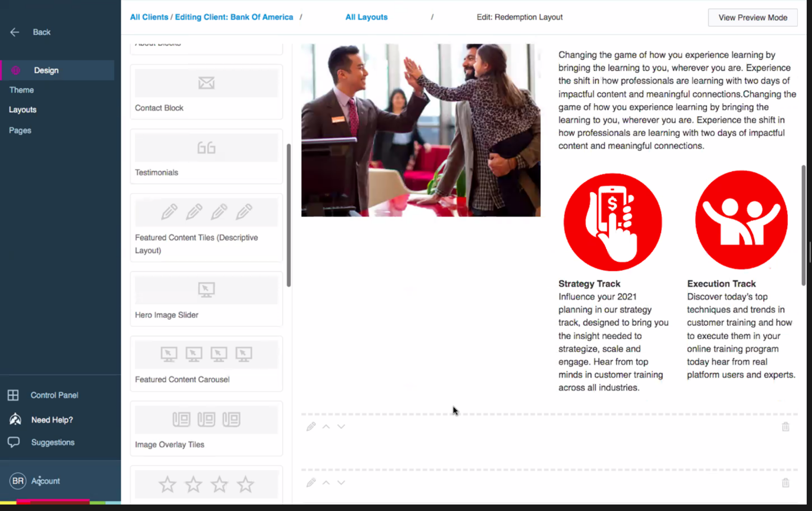Image resolution: width=812 pixels, height=511 pixels.
Task: Delete the second empty row with trash icon
Action: (x=785, y=483)
